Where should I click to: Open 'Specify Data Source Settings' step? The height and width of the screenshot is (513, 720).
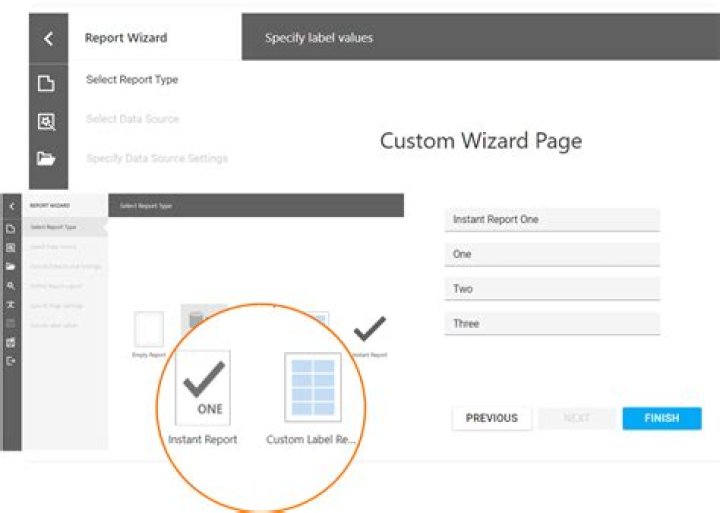click(x=156, y=158)
